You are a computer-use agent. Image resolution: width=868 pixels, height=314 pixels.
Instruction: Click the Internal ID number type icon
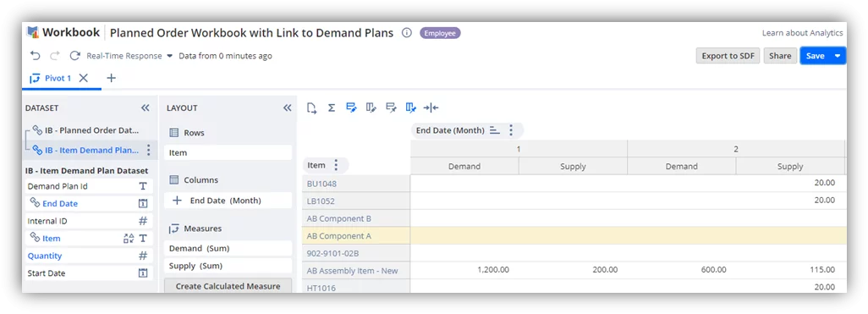[x=143, y=221]
